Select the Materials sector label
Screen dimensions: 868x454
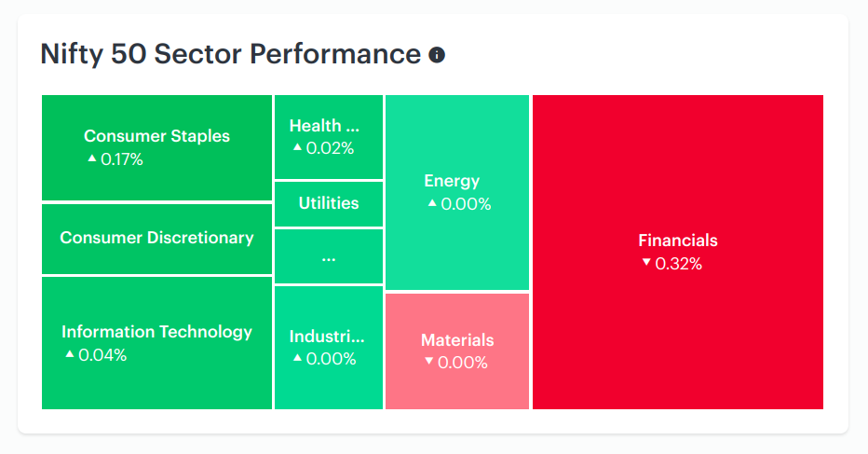click(457, 340)
